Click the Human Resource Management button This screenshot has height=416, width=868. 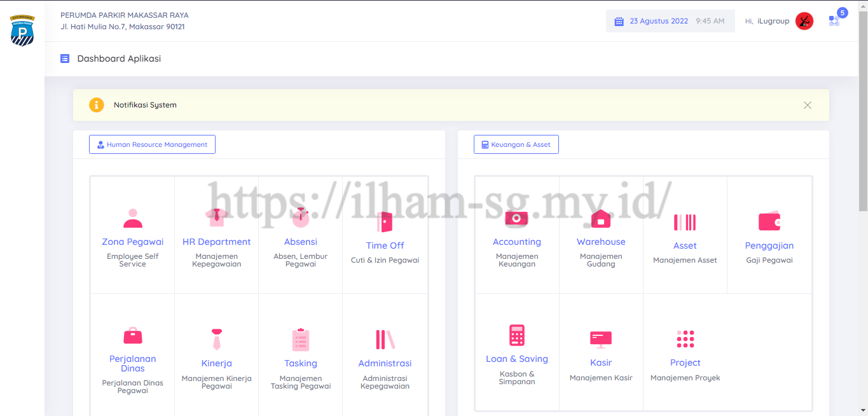coord(152,144)
